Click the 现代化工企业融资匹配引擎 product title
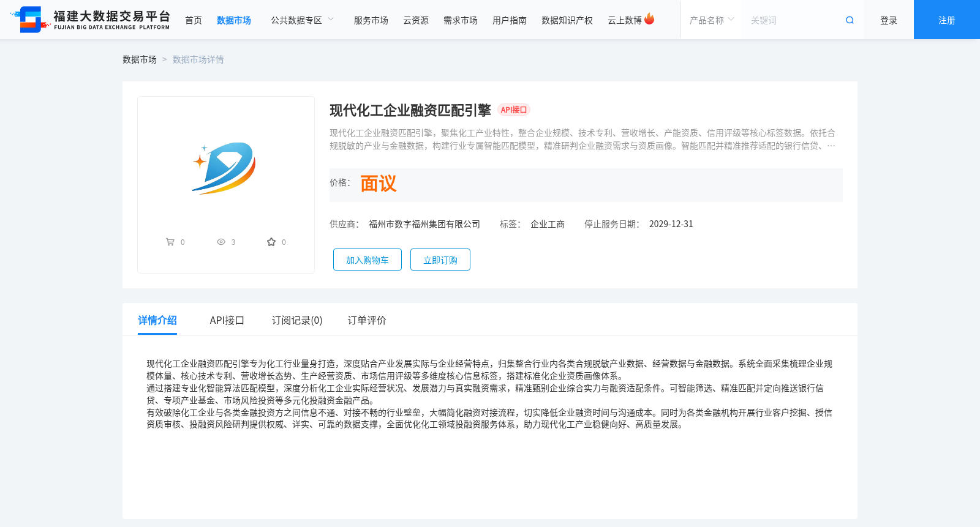This screenshot has height=527, width=980. click(410, 110)
